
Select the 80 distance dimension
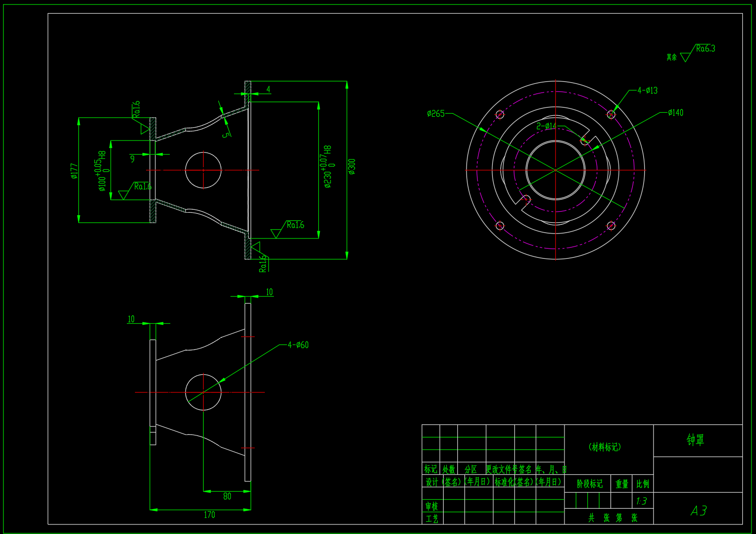[x=227, y=497]
